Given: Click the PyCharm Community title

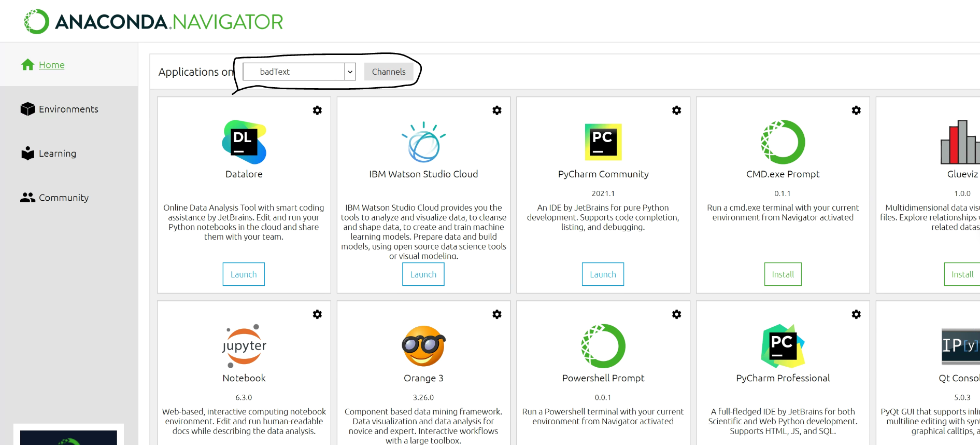Looking at the screenshot, I should click(x=603, y=174).
